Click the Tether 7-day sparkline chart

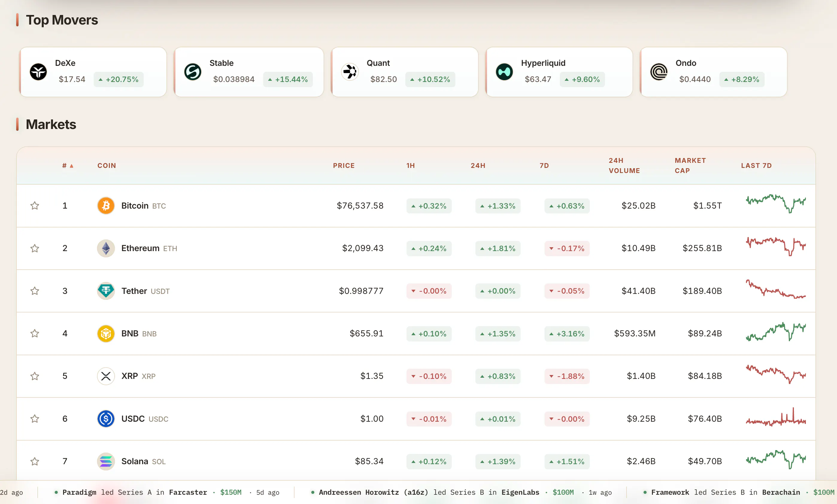point(776,289)
